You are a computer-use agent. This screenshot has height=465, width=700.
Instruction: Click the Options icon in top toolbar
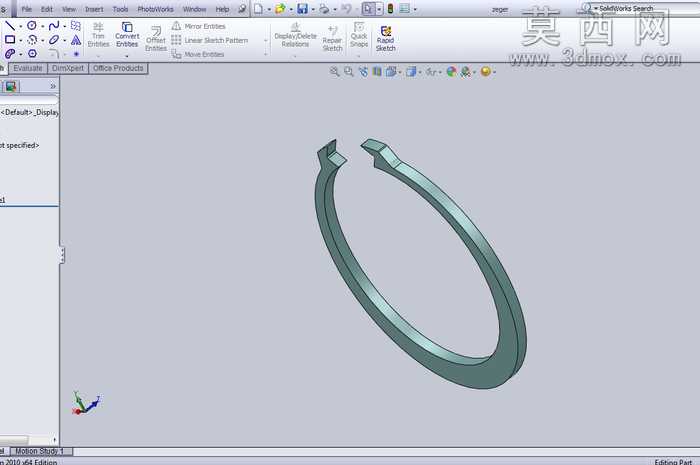(404, 8)
